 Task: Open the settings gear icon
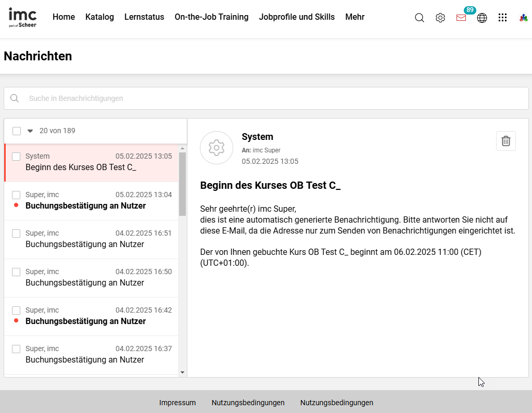point(440,17)
